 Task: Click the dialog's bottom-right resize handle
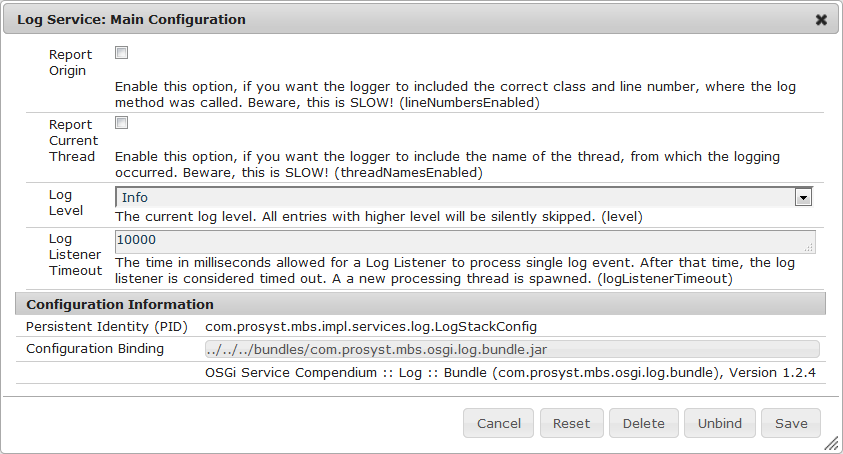(x=832, y=444)
